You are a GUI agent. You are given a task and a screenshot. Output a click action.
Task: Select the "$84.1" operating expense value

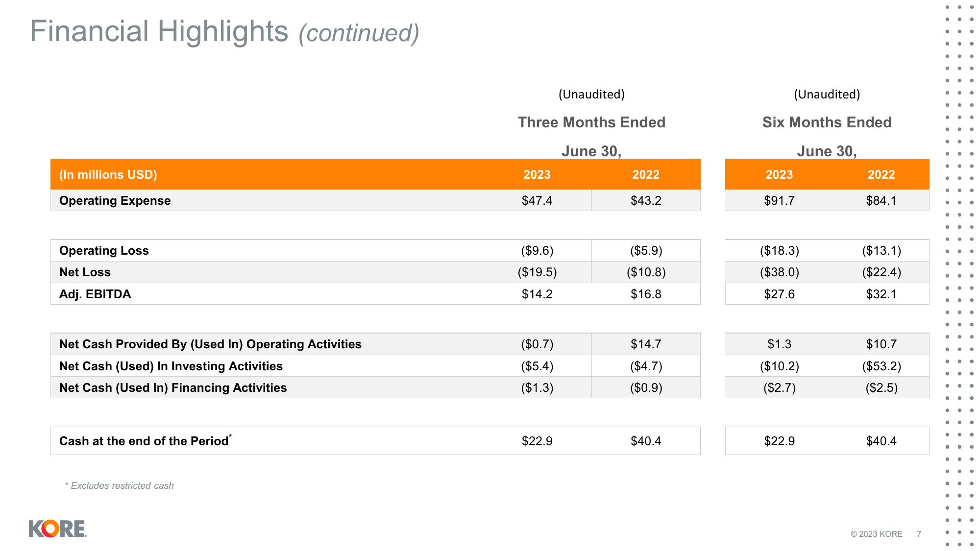pos(881,201)
